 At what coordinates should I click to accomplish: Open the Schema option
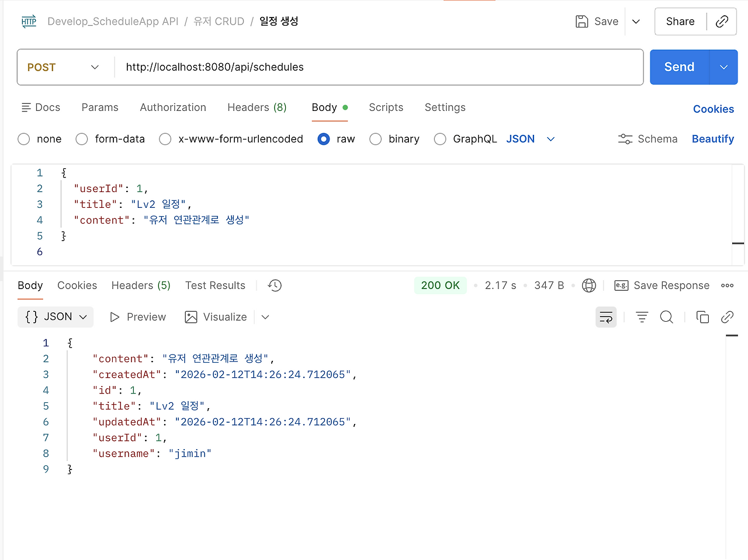647,139
